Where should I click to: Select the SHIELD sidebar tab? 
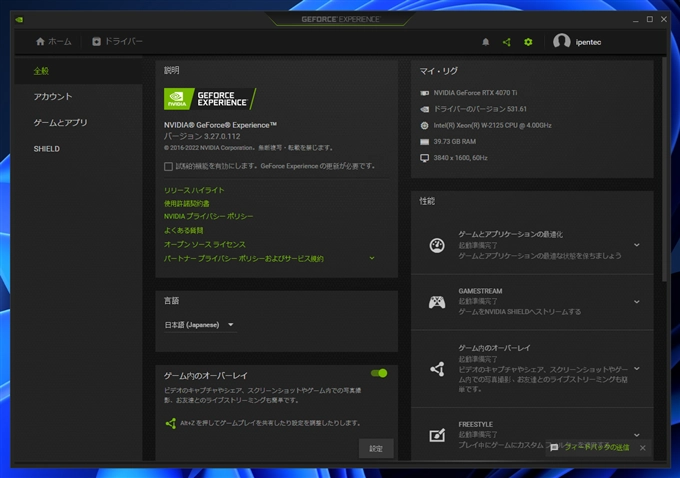pos(78,149)
